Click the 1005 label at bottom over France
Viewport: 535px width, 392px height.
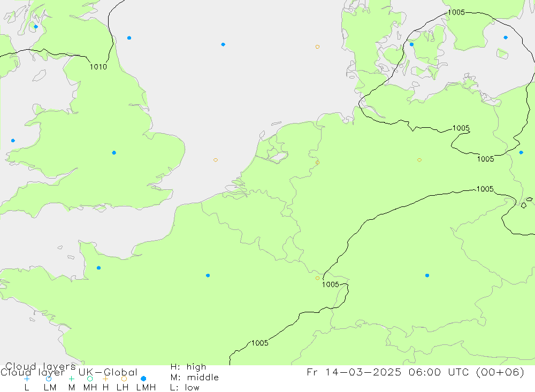tap(260, 343)
